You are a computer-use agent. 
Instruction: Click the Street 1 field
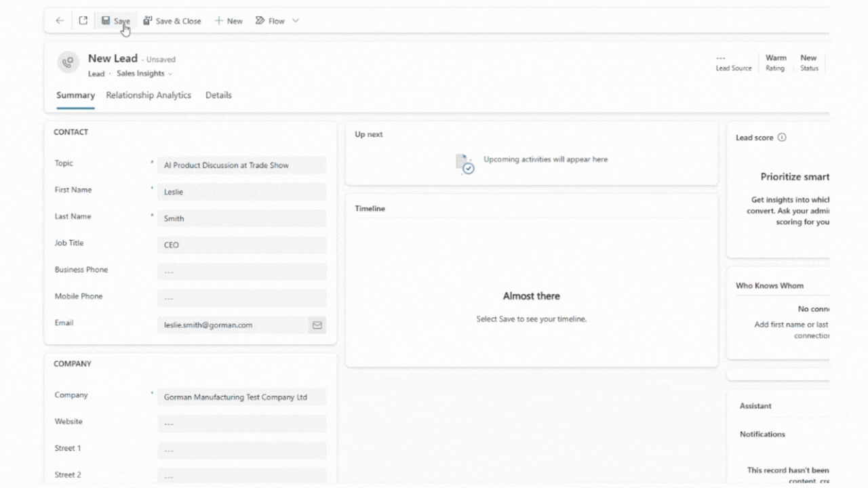click(242, 450)
